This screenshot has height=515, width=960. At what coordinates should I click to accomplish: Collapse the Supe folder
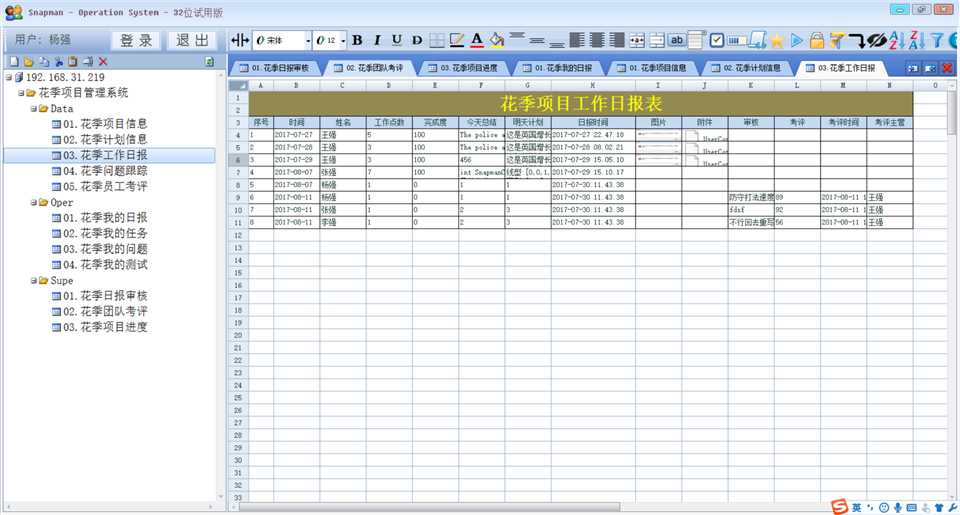pos(34,280)
